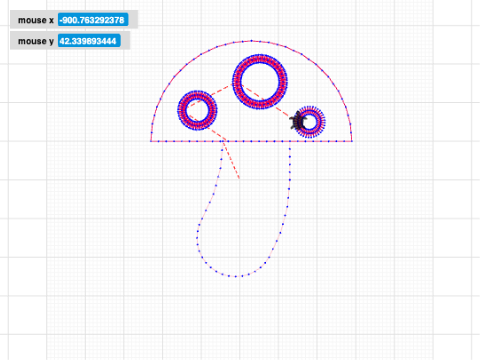This screenshot has width=480, height=360.
Task: Select the mouse x value field
Action: pyautogui.click(x=93, y=20)
